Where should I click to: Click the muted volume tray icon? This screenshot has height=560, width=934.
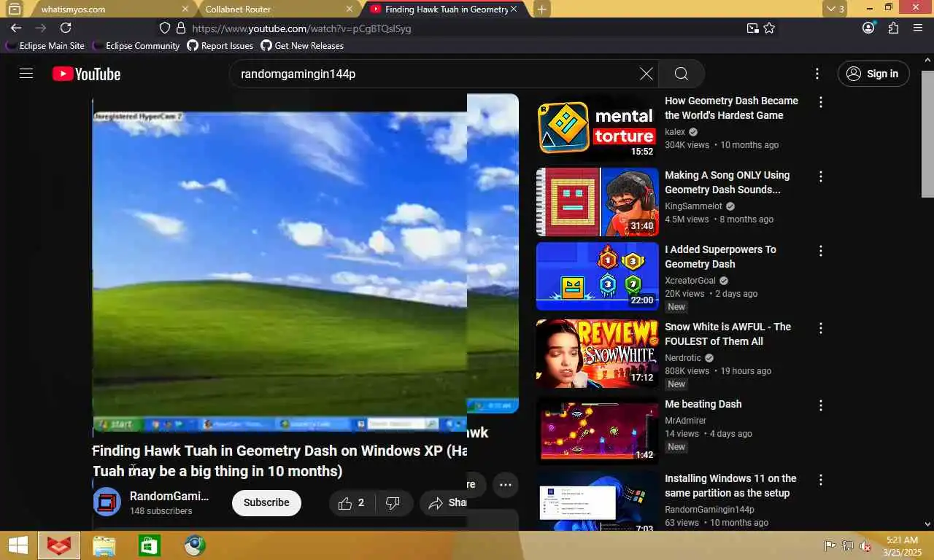(x=865, y=545)
